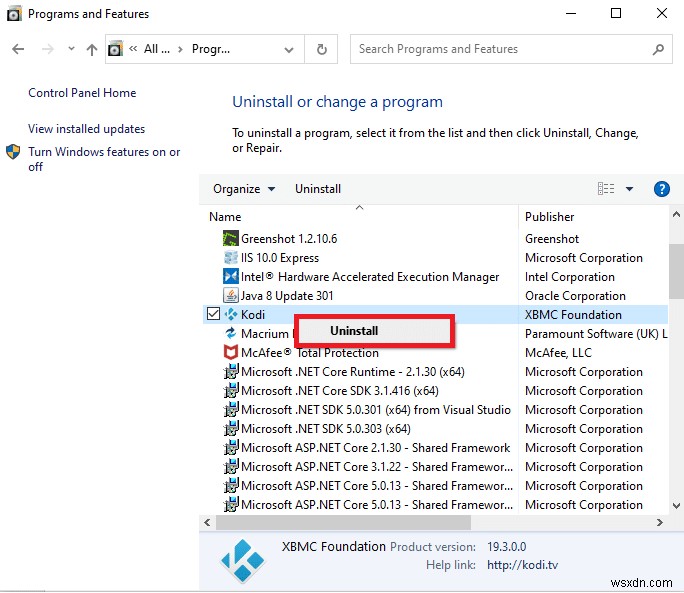
Task: Click the Windows features shield icon
Action: 13,152
